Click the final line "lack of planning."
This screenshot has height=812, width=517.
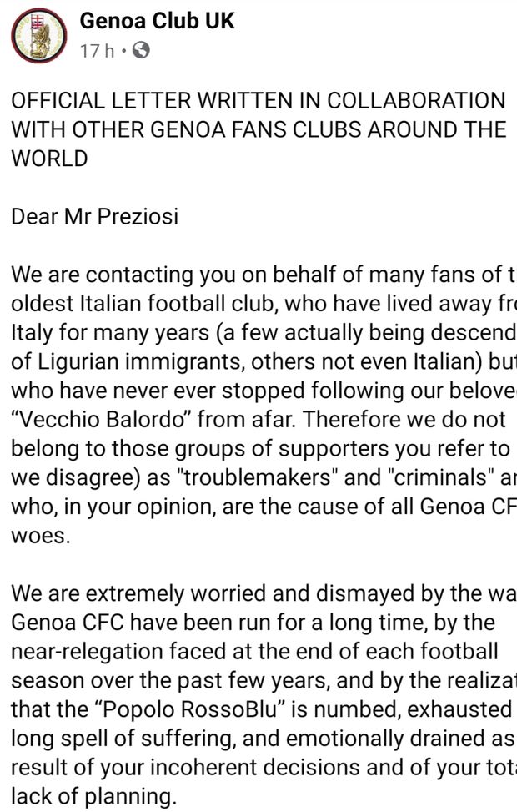94,797
